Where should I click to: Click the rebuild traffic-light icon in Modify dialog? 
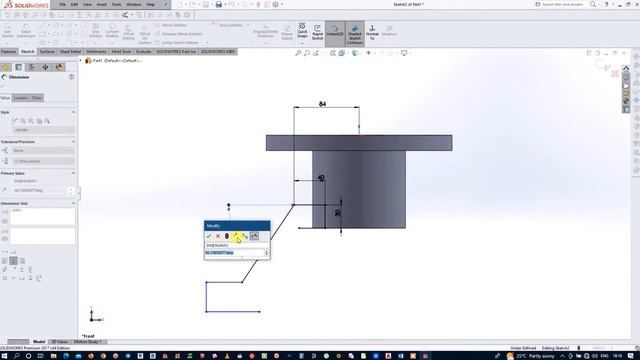pyautogui.click(x=227, y=236)
